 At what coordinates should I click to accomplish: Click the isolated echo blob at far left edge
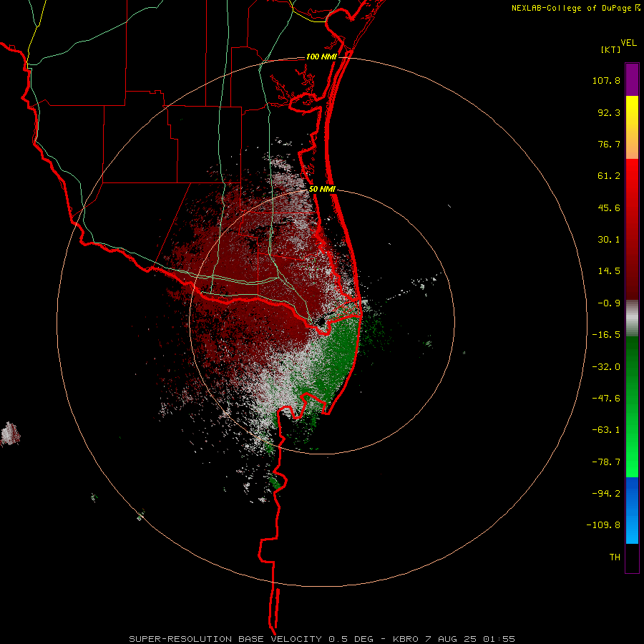pos(9,434)
